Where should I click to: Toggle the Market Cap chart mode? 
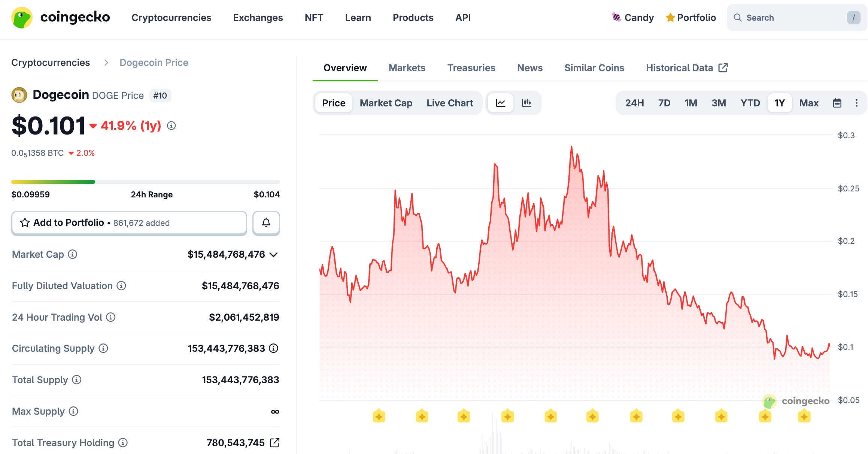(386, 103)
